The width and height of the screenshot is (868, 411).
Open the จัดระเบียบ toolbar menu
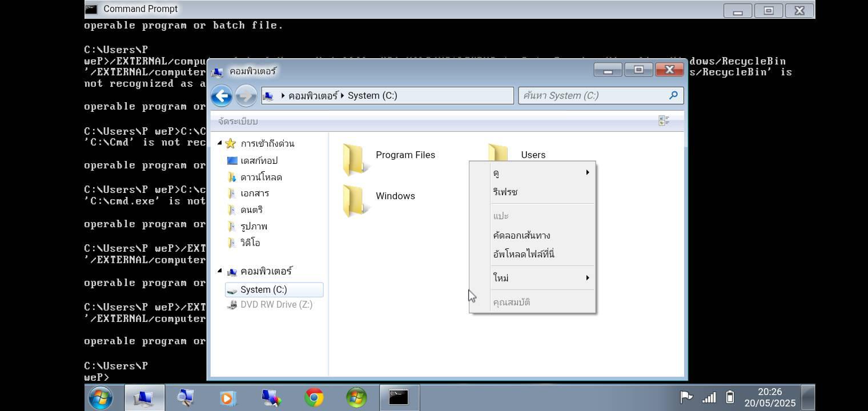pos(238,121)
